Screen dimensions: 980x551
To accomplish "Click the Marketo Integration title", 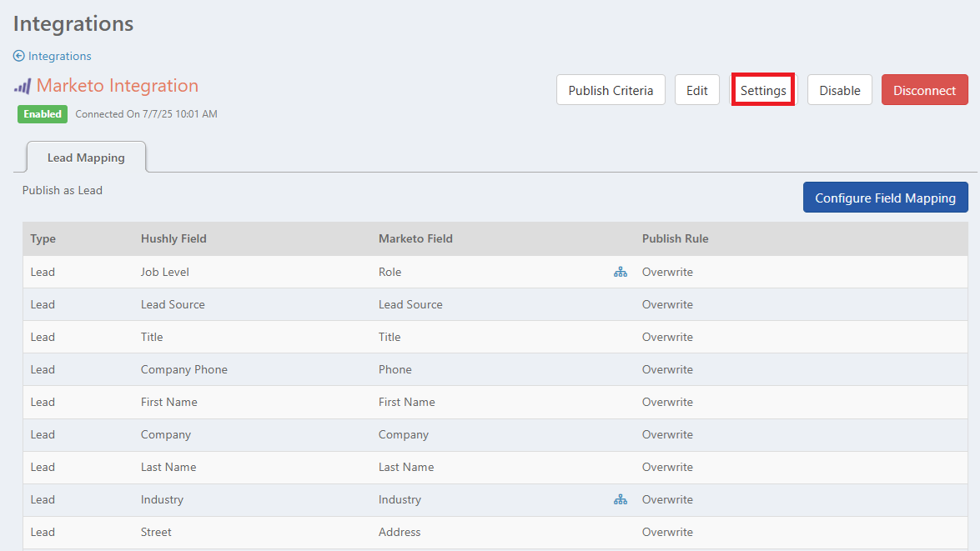I will click(117, 86).
